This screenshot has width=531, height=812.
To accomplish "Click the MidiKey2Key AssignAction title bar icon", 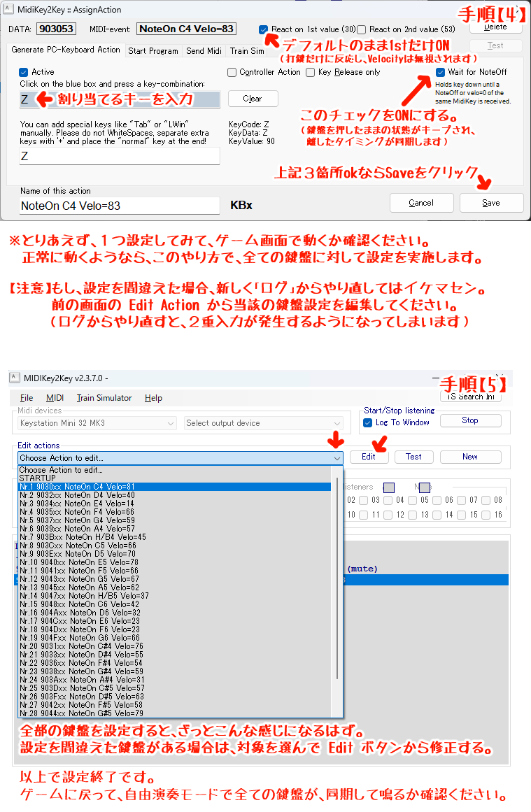I will (8, 9).
